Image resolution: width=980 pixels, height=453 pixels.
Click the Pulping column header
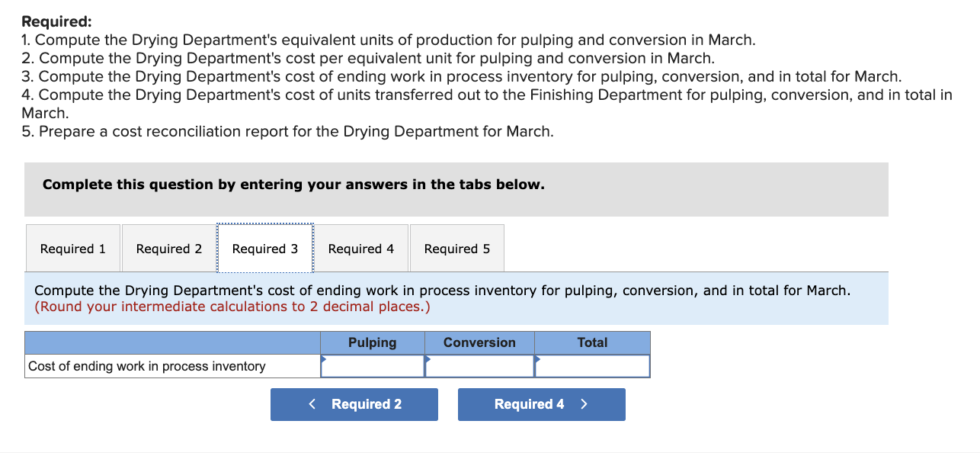click(373, 342)
